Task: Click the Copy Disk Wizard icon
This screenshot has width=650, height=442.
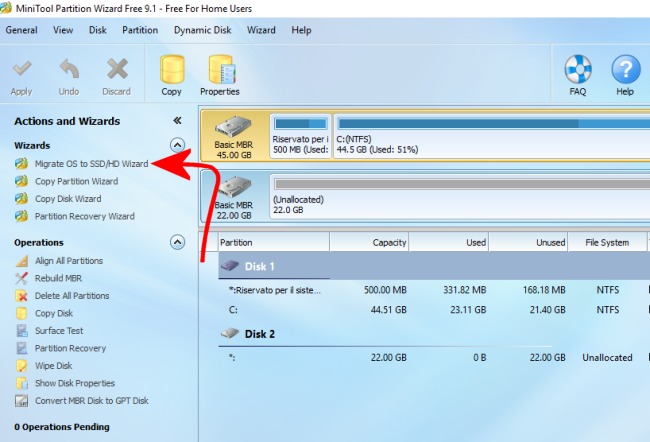Action: pos(22,198)
